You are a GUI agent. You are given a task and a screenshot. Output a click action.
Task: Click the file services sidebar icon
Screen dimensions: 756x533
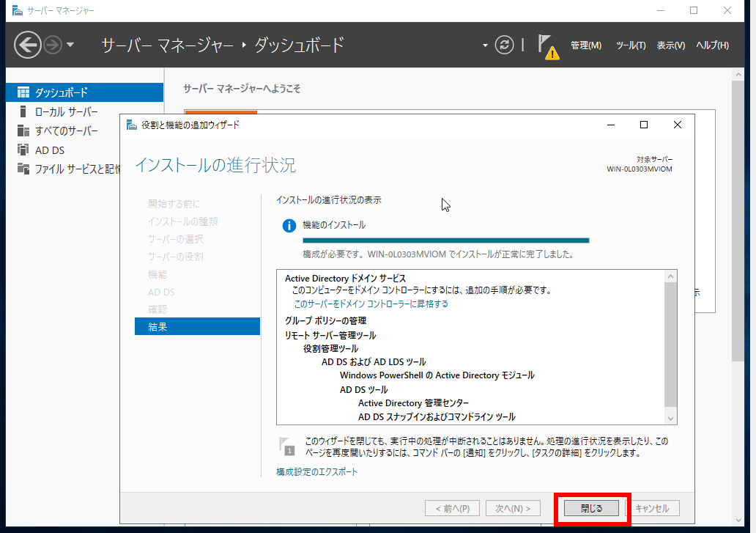coord(23,169)
